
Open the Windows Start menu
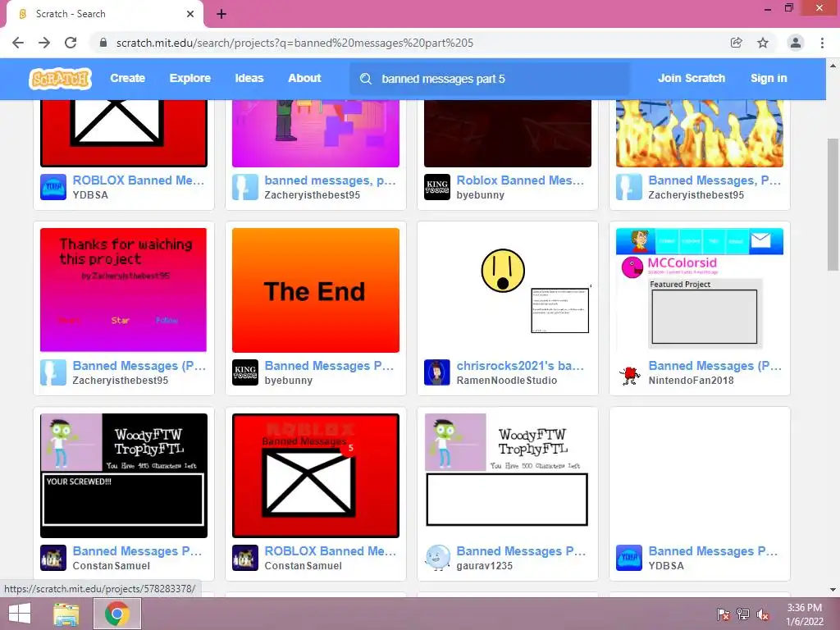[20, 614]
